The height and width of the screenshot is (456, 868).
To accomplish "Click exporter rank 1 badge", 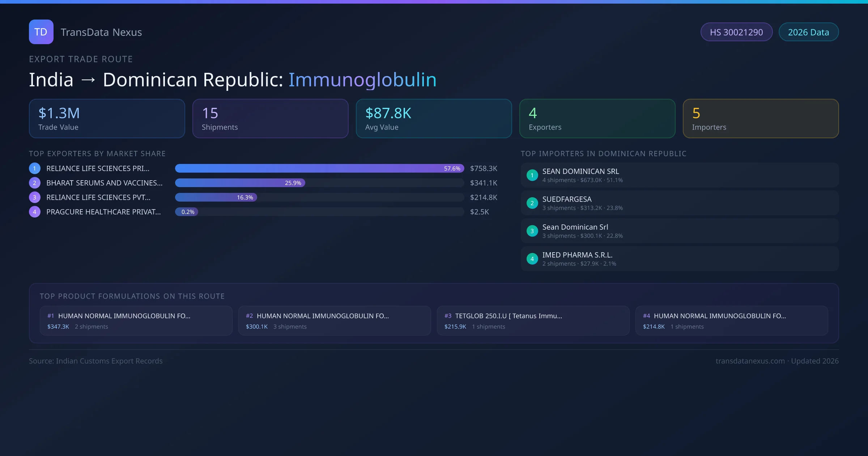I will tap(34, 168).
